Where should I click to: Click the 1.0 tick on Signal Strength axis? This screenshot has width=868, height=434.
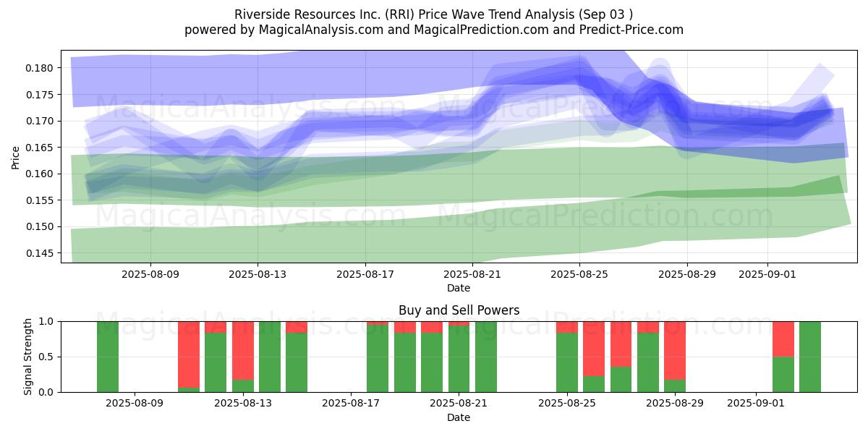pos(47,321)
